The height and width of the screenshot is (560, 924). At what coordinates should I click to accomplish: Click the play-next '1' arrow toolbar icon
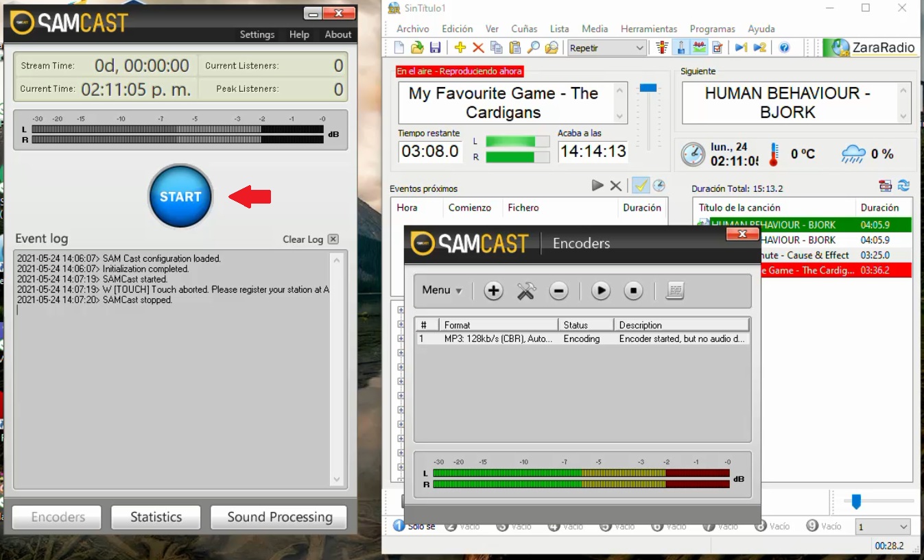(741, 47)
